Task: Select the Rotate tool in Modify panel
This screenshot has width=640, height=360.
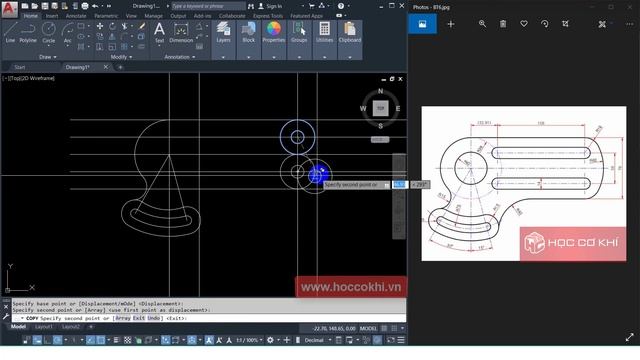Action: click(112, 26)
